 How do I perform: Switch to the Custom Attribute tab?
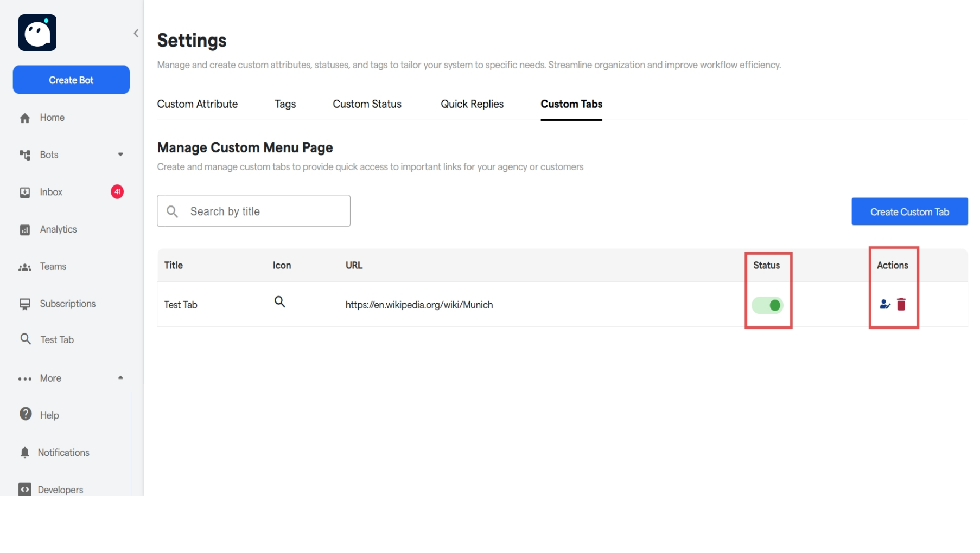198,104
